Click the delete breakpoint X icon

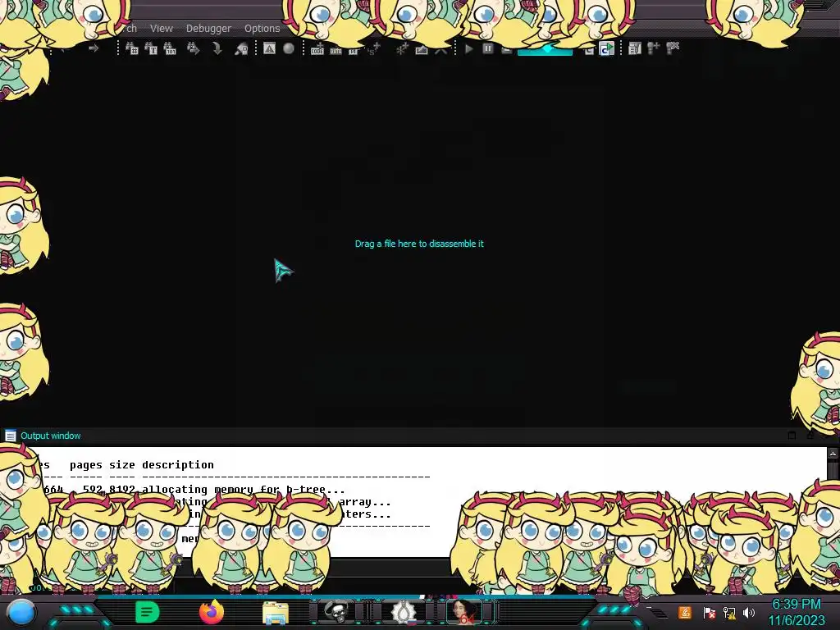click(x=673, y=48)
